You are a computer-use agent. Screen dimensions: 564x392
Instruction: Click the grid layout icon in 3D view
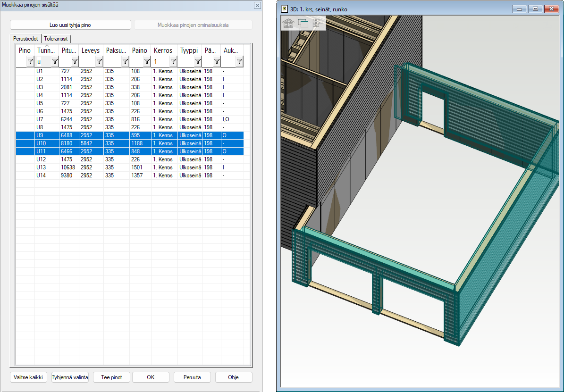pos(317,23)
